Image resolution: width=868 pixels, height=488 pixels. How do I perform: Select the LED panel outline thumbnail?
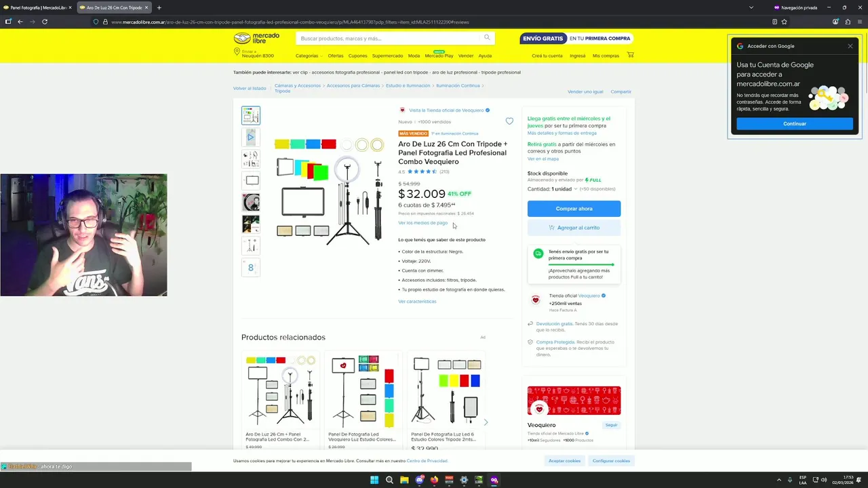(250, 180)
